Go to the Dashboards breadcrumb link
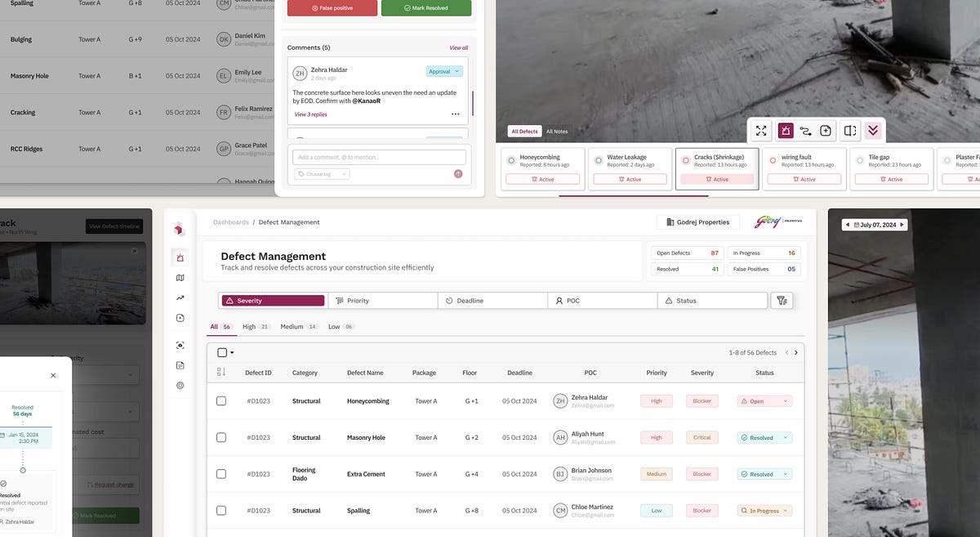The width and height of the screenshot is (980, 537). [230, 222]
